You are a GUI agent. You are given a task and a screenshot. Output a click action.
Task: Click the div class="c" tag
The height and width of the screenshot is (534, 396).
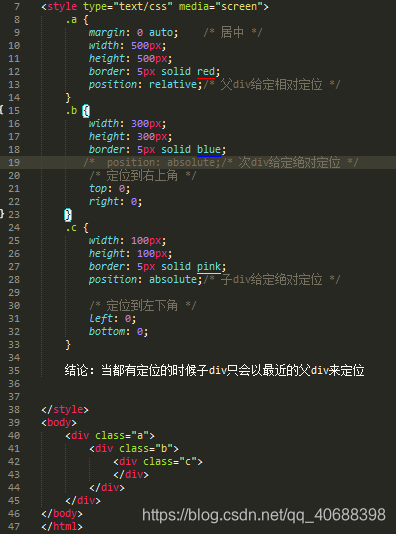158,461
